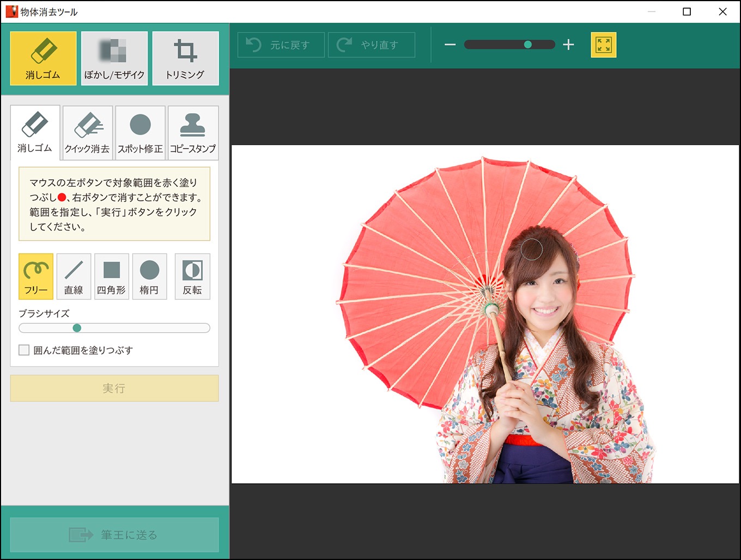Choose the 楕円 ellipse shape
The width and height of the screenshot is (741, 560).
click(x=149, y=276)
